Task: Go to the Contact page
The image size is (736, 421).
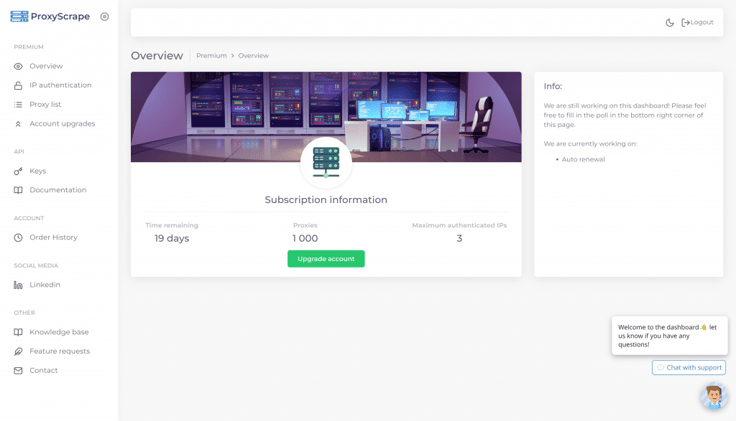Action: tap(43, 370)
